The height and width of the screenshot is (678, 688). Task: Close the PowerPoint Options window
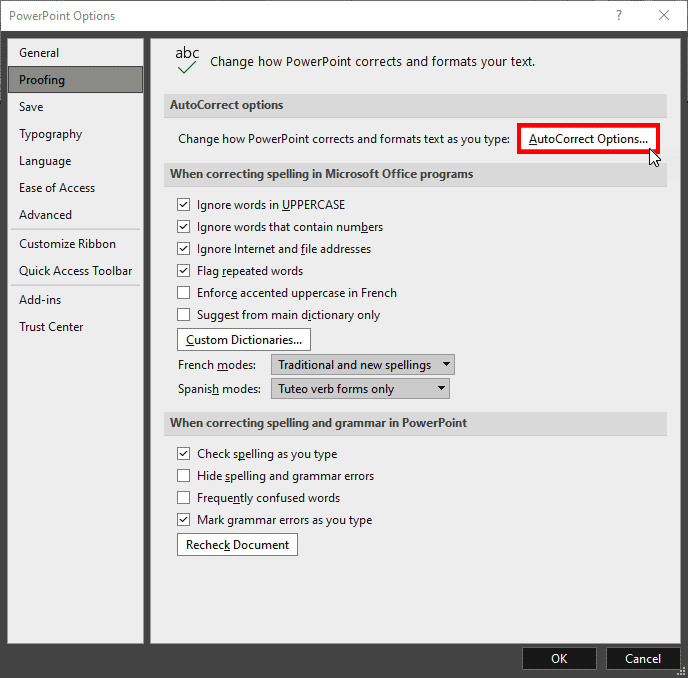(x=664, y=15)
